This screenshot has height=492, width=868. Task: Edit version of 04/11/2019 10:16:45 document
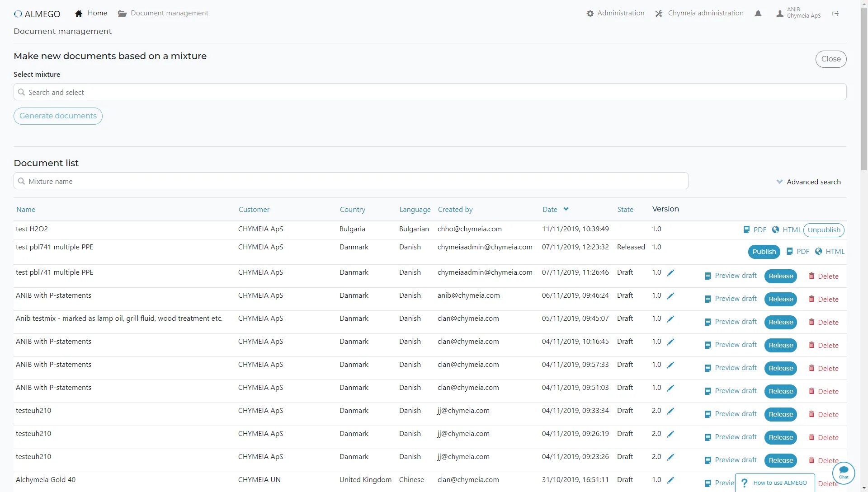[670, 342]
